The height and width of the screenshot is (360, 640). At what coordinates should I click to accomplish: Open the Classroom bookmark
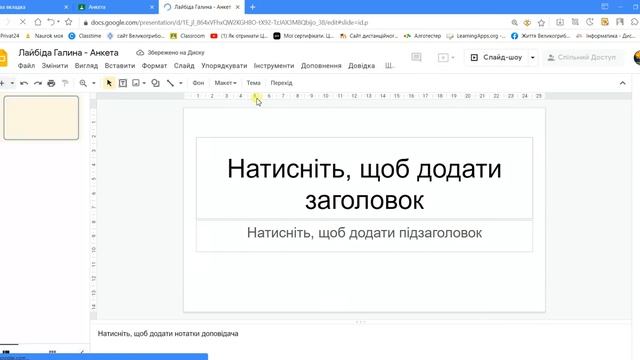tap(187, 36)
